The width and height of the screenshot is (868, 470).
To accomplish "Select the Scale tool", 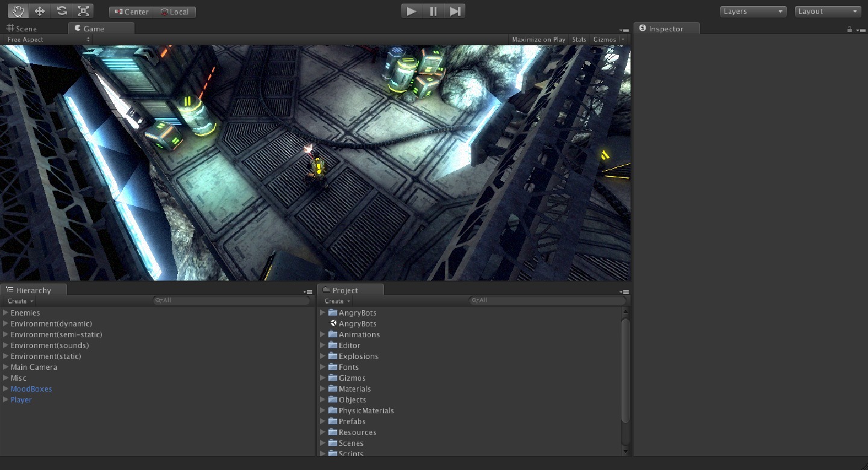I will coord(83,11).
